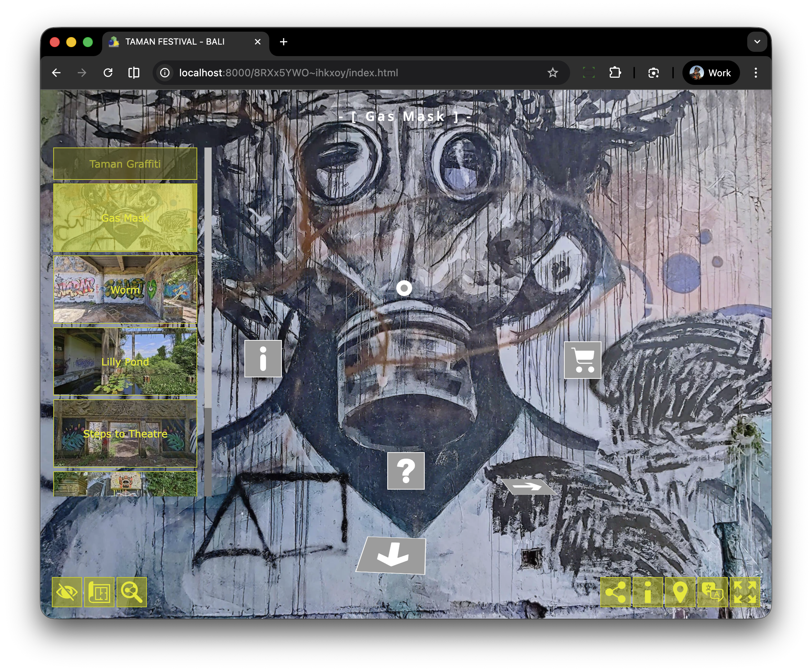
Task: Open the Worm scene thumbnail
Action: pyautogui.click(x=125, y=290)
